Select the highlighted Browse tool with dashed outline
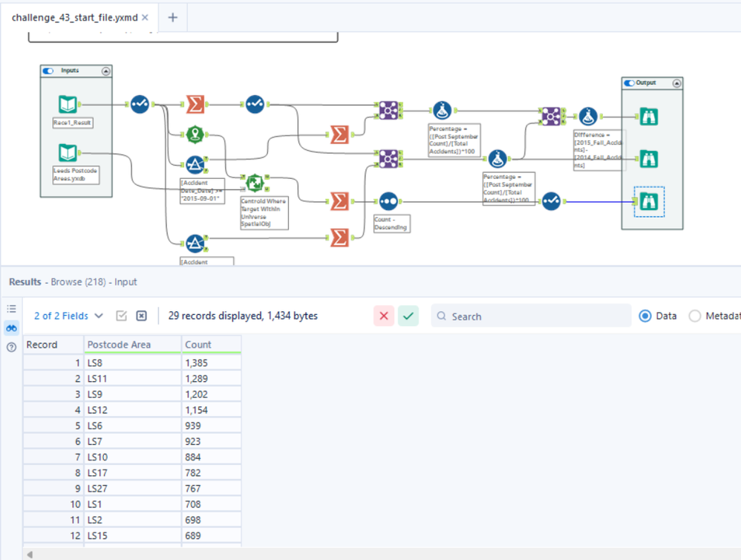 pyautogui.click(x=649, y=202)
